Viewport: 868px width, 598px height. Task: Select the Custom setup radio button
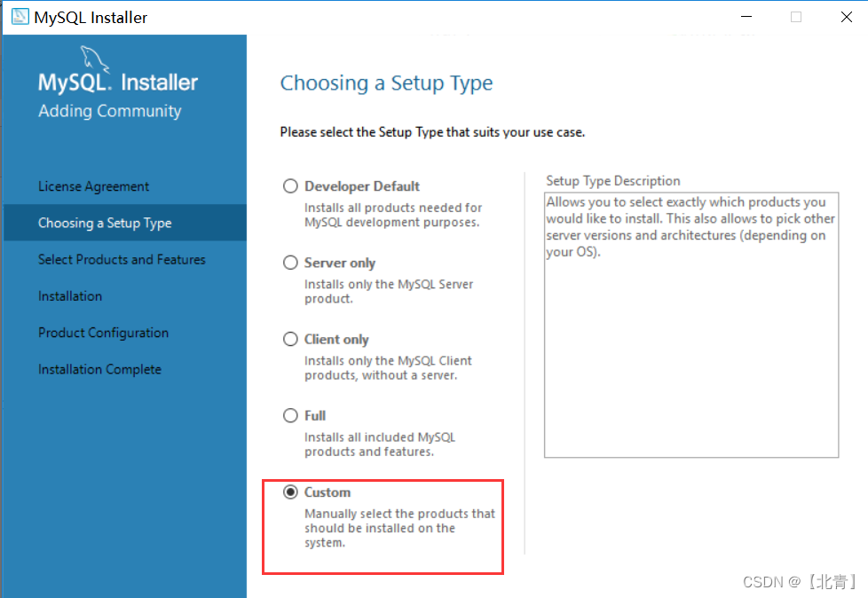point(290,492)
